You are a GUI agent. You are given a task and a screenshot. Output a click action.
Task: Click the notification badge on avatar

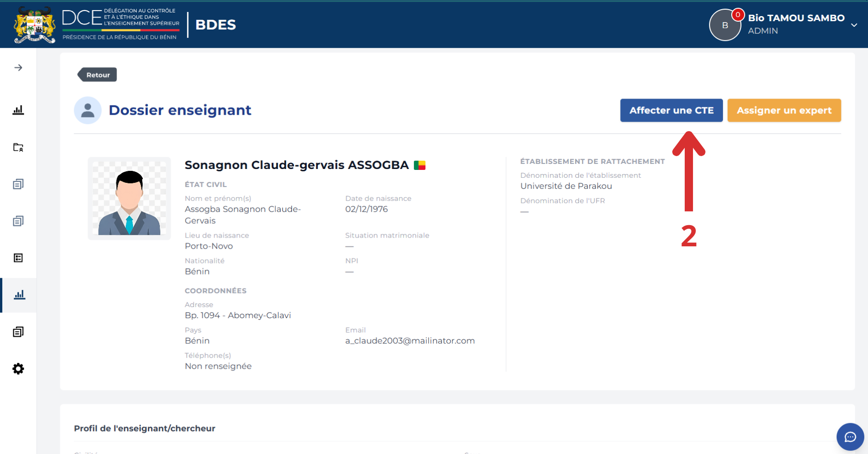tap(738, 15)
